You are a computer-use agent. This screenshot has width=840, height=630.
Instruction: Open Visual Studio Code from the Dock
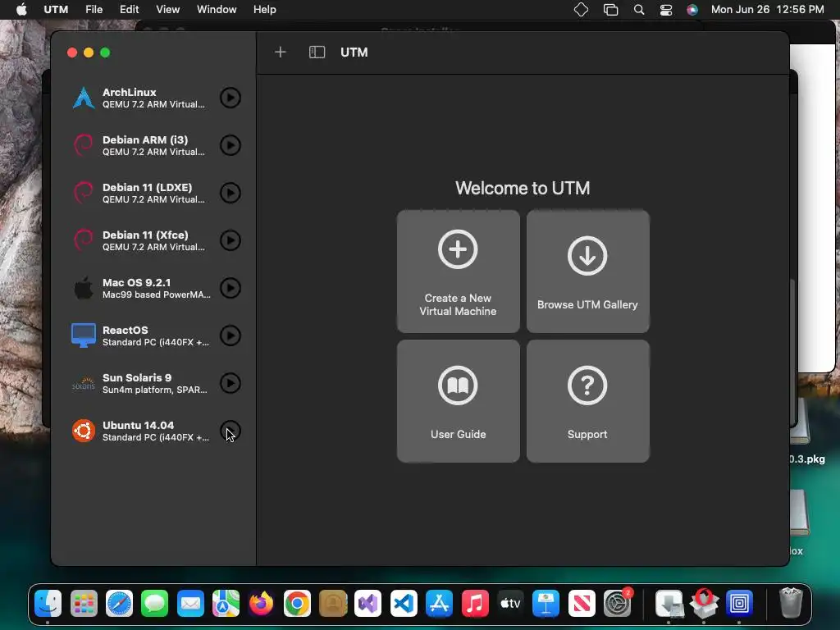click(x=404, y=604)
